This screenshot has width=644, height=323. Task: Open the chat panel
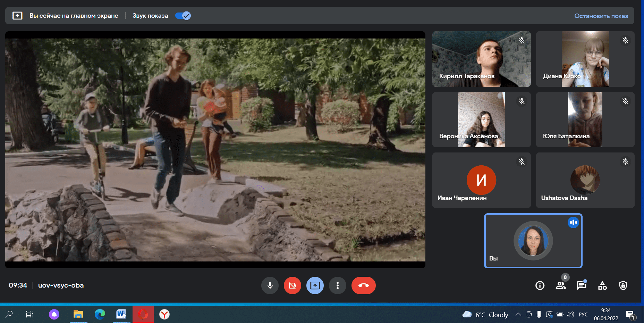(582, 285)
